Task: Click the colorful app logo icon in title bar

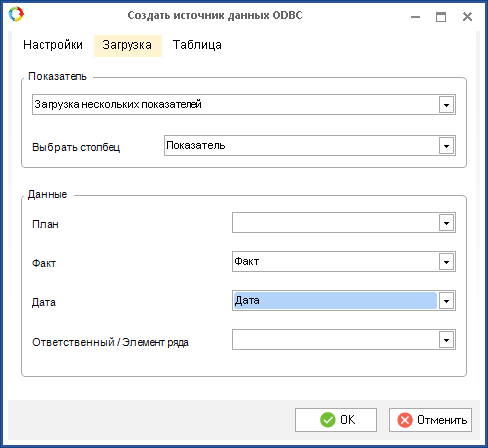Action: [16, 14]
